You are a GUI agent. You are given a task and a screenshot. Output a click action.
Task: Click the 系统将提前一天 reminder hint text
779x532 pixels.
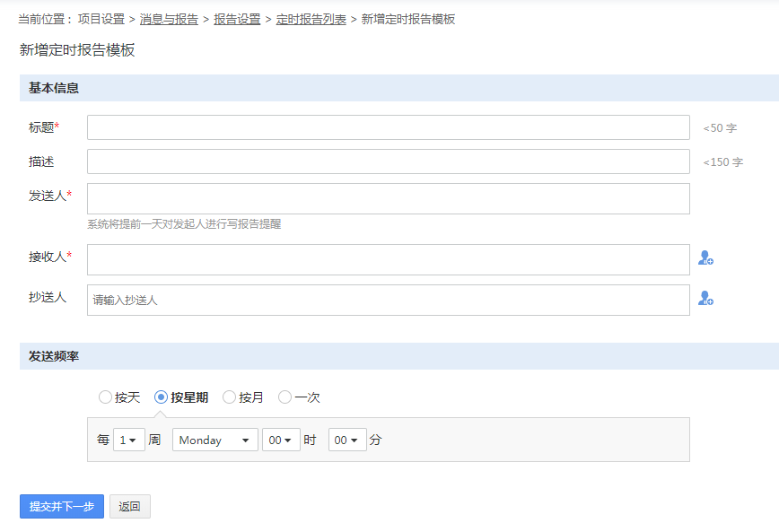[184, 224]
